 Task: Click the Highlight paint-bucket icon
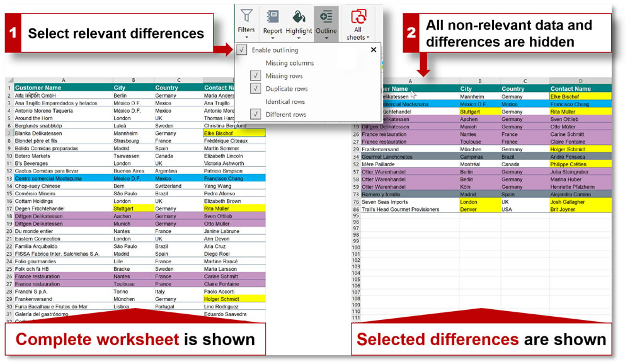[x=298, y=17]
